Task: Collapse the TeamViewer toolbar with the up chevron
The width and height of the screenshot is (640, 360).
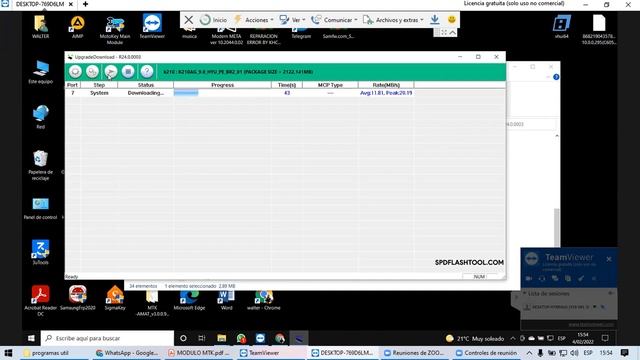Action: coord(453,32)
